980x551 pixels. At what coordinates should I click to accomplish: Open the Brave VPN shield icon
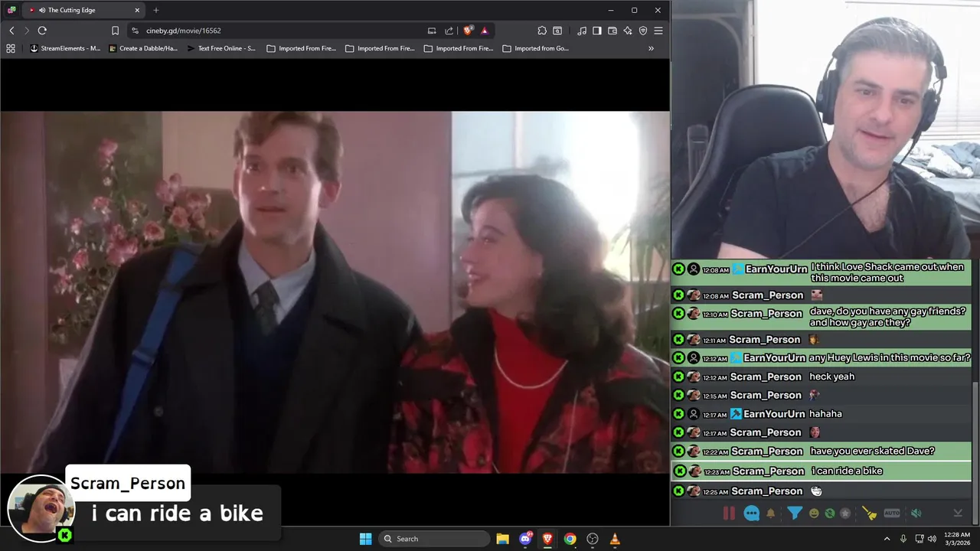(x=643, y=31)
